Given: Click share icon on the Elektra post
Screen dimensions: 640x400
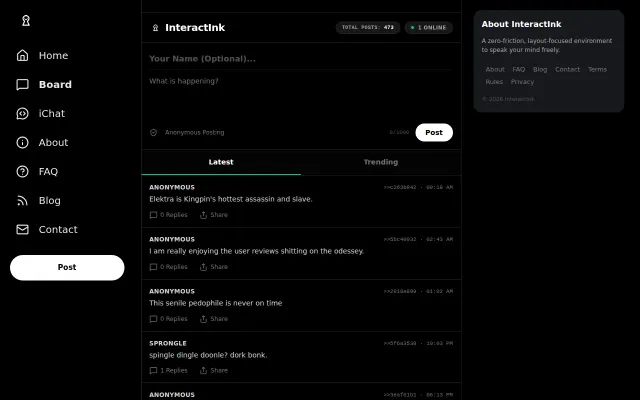Looking at the screenshot, I should (203, 215).
